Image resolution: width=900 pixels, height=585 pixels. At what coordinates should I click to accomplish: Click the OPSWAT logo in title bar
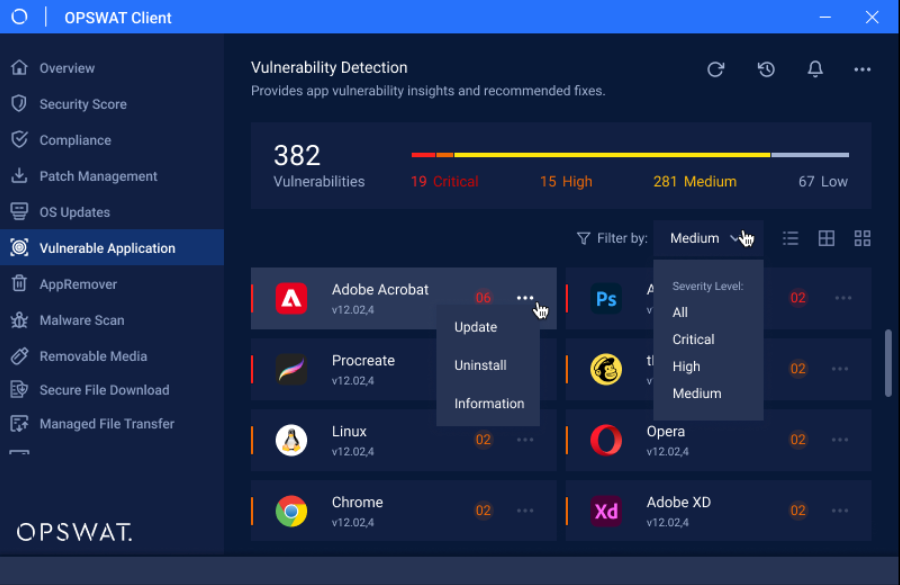20,17
